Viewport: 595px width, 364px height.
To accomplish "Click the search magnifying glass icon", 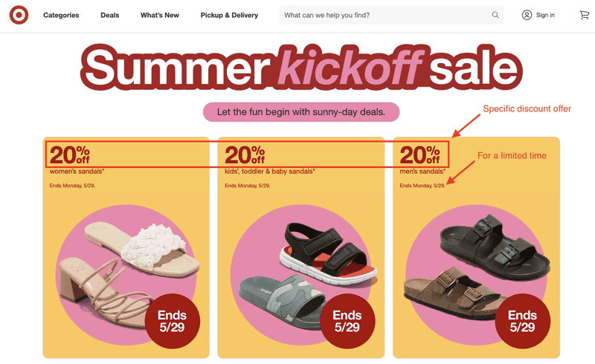I will coord(495,15).
